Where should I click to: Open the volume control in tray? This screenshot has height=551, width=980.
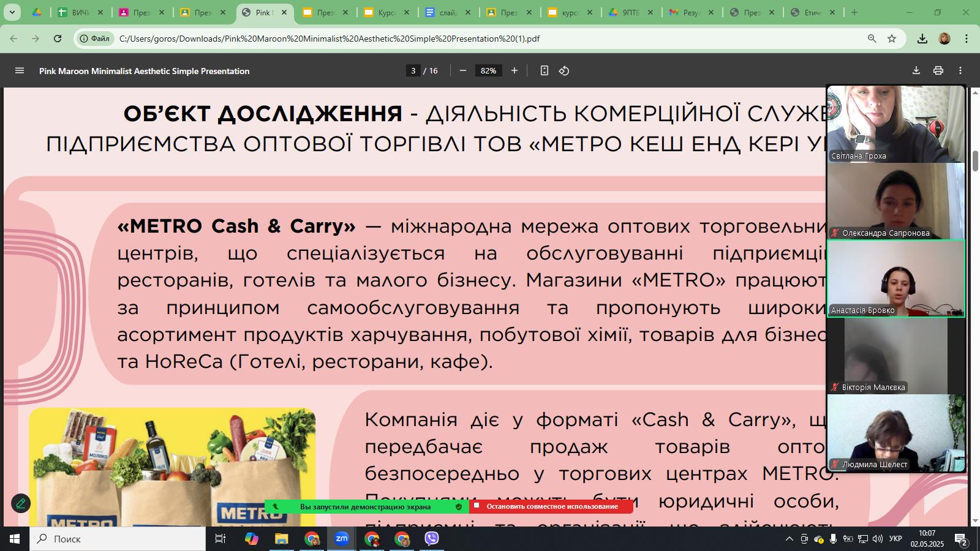pos(877,539)
